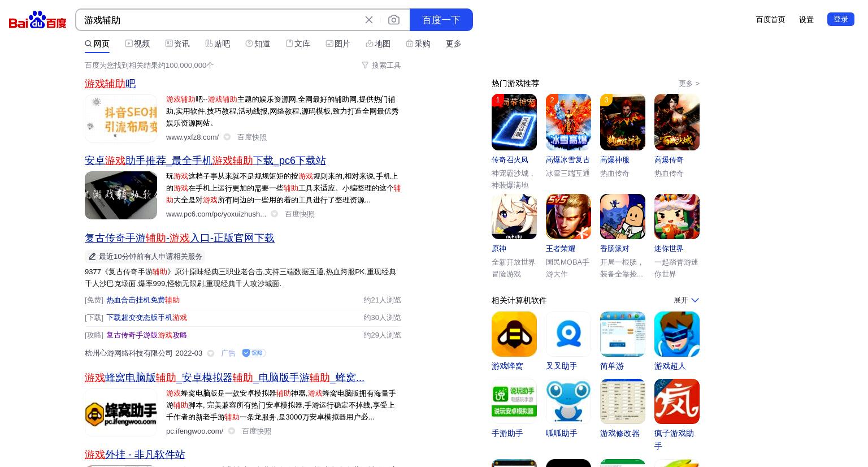Open 游戏外挂 - 非凡软件站 result
868x467 pixels.
[x=135, y=455]
